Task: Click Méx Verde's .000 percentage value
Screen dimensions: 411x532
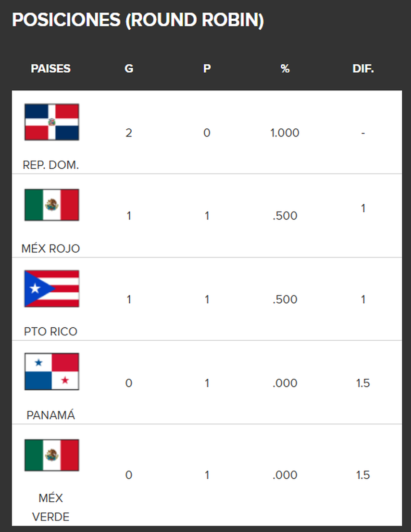Action: point(285,475)
